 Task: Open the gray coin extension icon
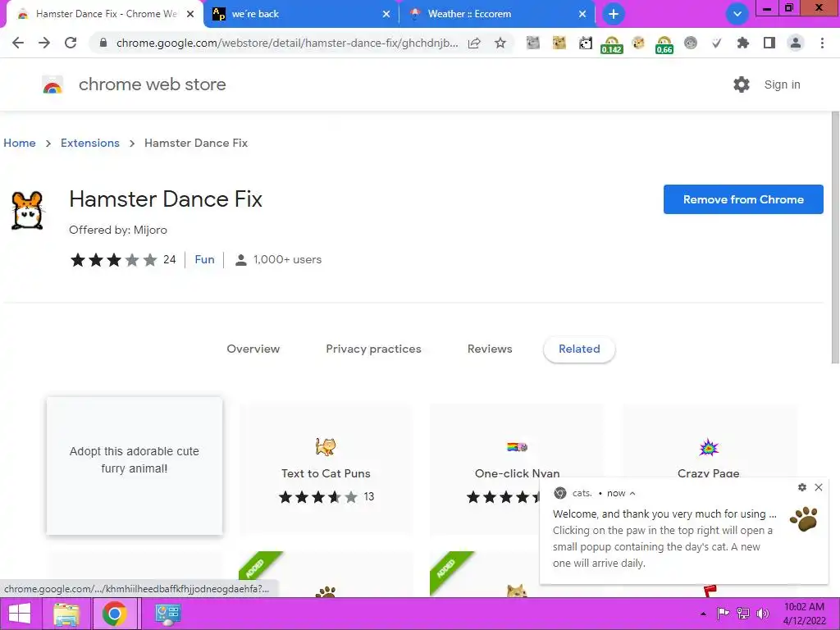[691, 43]
